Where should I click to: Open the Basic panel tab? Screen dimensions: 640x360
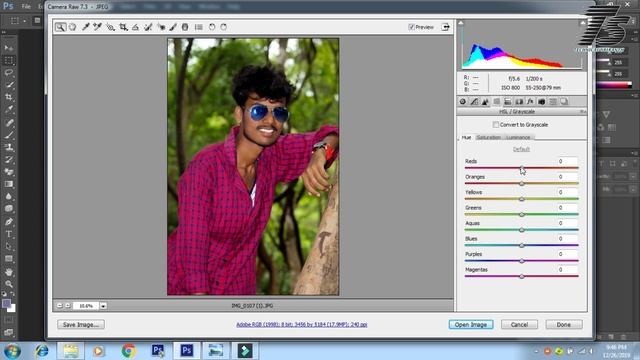click(462, 102)
